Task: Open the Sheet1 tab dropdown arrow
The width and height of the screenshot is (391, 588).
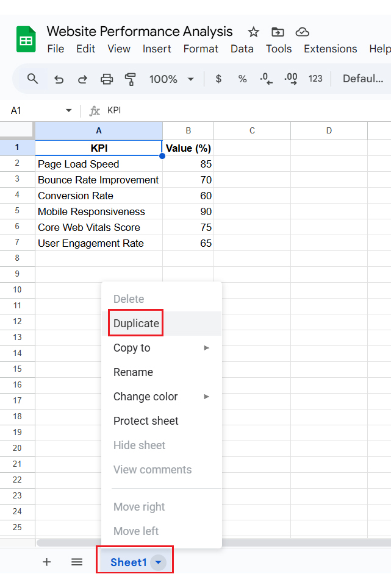Action: coord(158,562)
